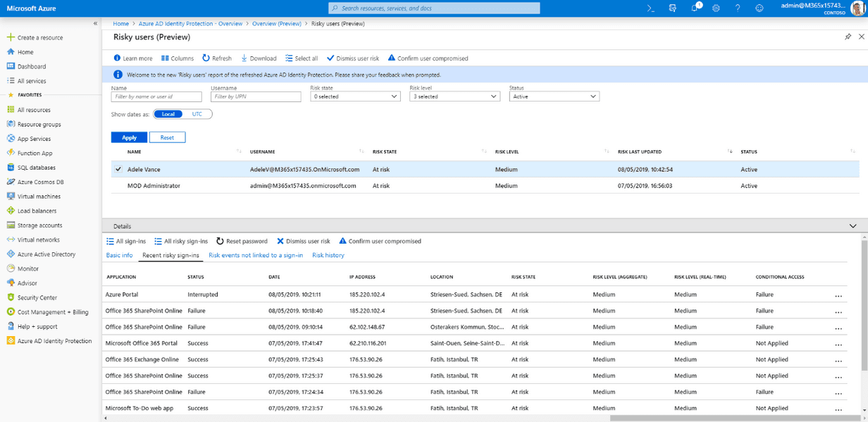Switch date display to UTC
Image resolution: width=868 pixels, height=422 pixels.
click(x=197, y=114)
